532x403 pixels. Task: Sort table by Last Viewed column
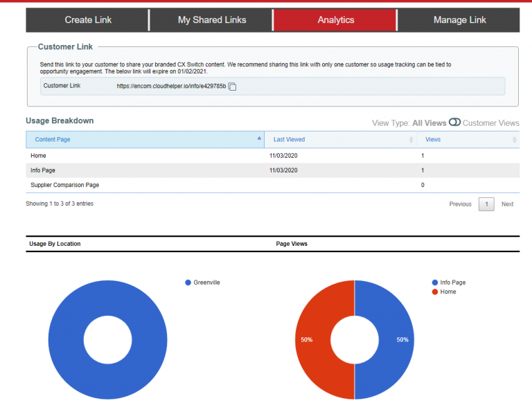(x=340, y=139)
